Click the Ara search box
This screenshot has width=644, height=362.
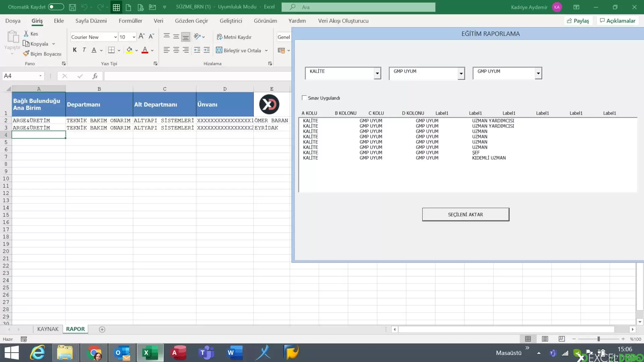(359, 7)
